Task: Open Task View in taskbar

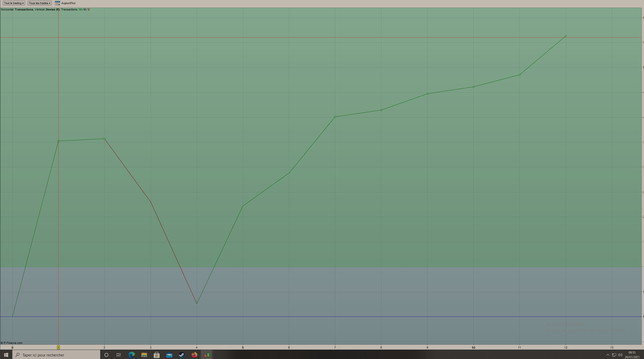Action: [119, 355]
